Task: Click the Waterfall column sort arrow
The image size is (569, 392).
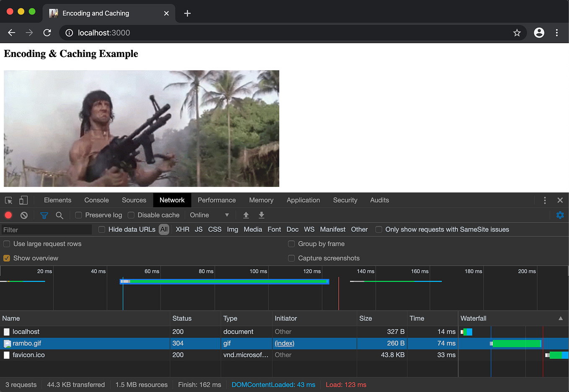Action: [x=560, y=319]
